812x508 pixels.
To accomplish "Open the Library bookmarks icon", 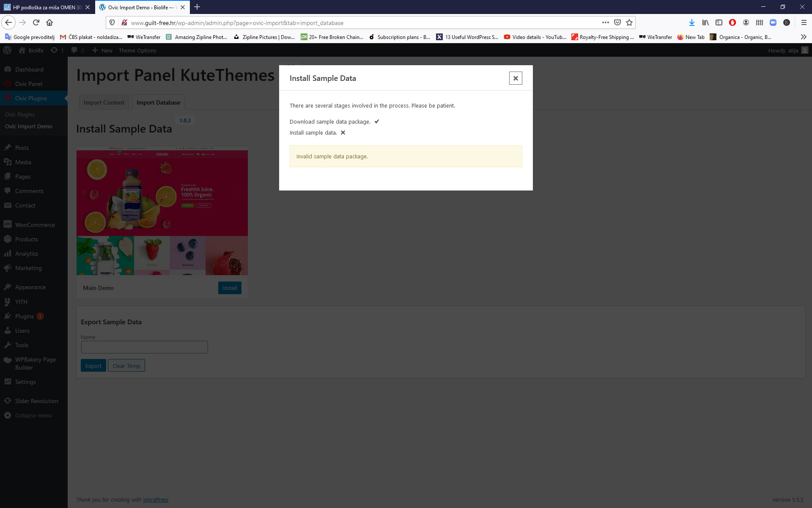I will [705, 22].
